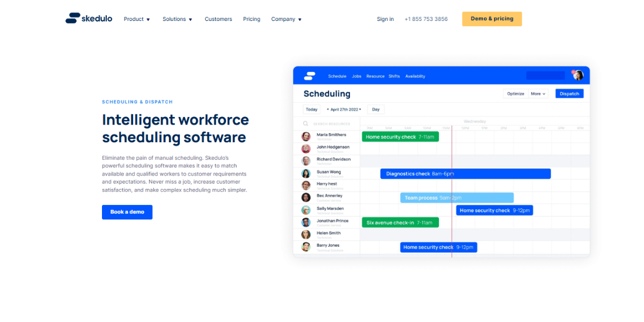The height and width of the screenshot is (322, 644).
Task: Click the +1 855 753 3856 phone link
Action: pyautogui.click(x=426, y=19)
